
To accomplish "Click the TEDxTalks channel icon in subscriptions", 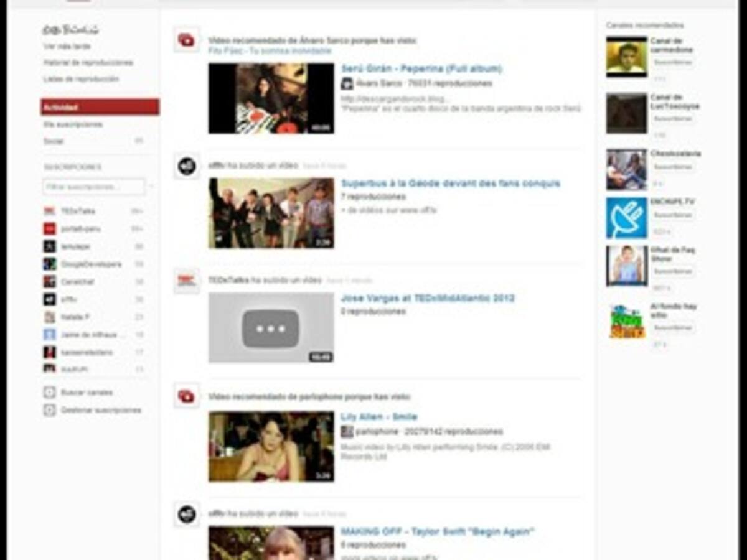I will pos(50,211).
